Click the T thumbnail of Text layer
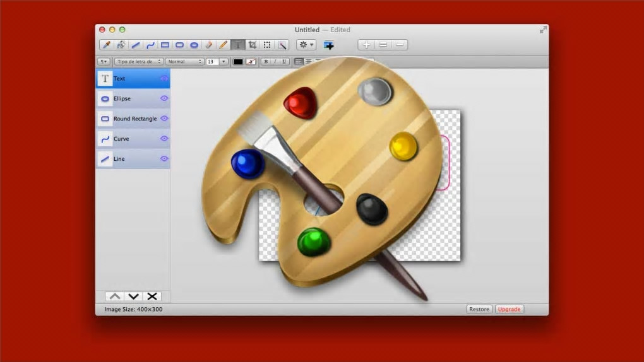 coord(105,78)
